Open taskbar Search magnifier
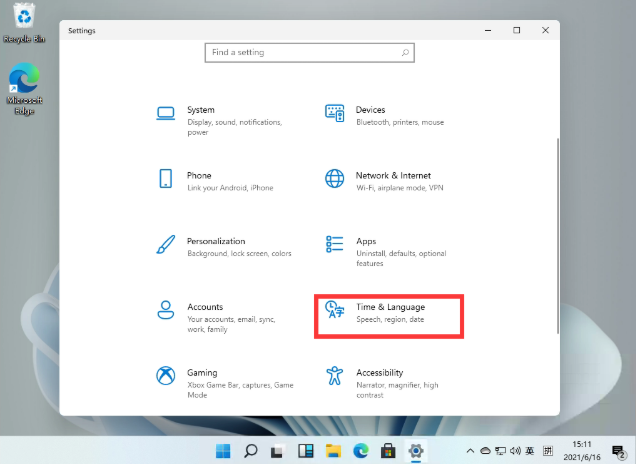Screen dimensions: 636x464 point(251,450)
